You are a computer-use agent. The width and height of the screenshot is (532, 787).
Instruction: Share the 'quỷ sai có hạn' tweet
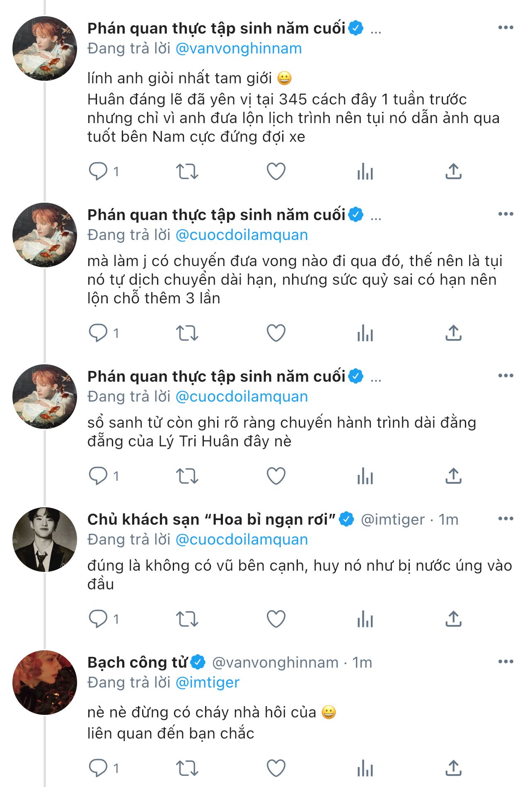[453, 333]
